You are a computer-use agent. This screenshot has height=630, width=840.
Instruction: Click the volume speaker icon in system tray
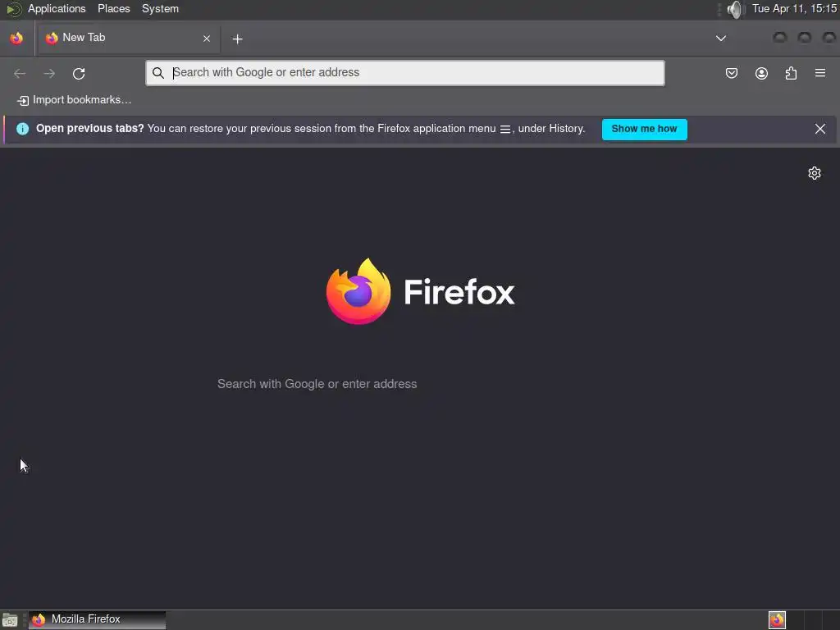pyautogui.click(x=735, y=9)
